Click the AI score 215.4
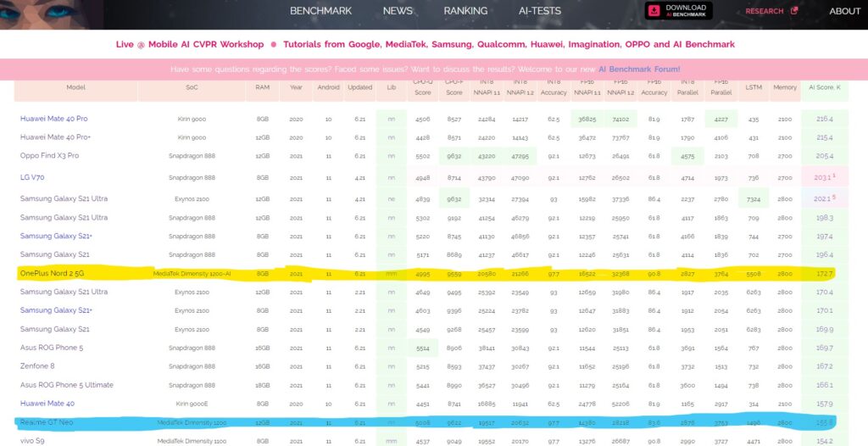The width and height of the screenshot is (868, 446). click(824, 137)
